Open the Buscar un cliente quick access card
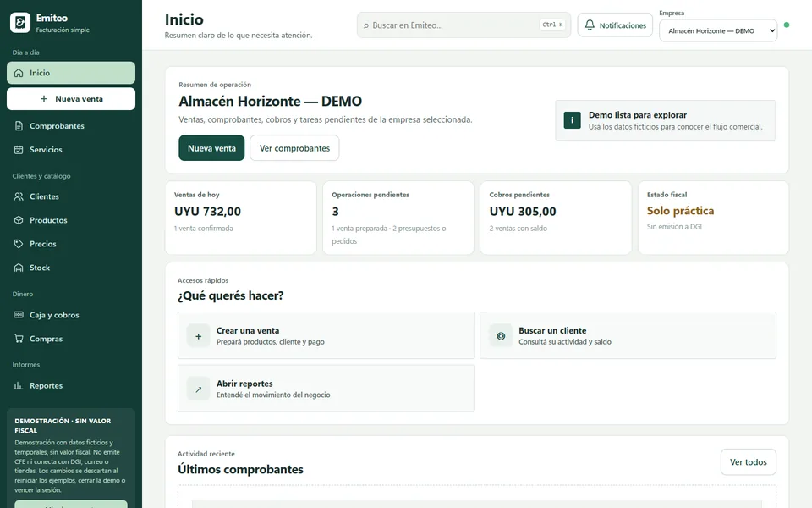The height and width of the screenshot is (508, 812). [628, 335]
